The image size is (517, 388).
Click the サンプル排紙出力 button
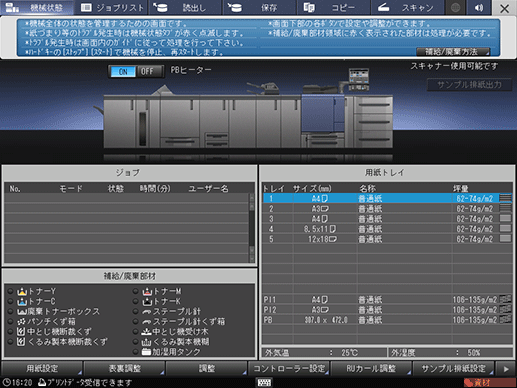click(469, 85)
